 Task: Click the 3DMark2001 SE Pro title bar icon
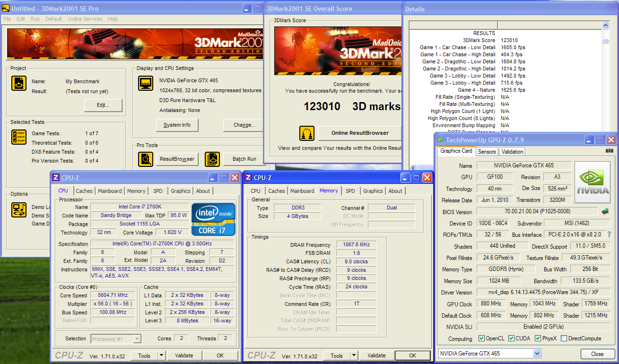coord(6,9)
